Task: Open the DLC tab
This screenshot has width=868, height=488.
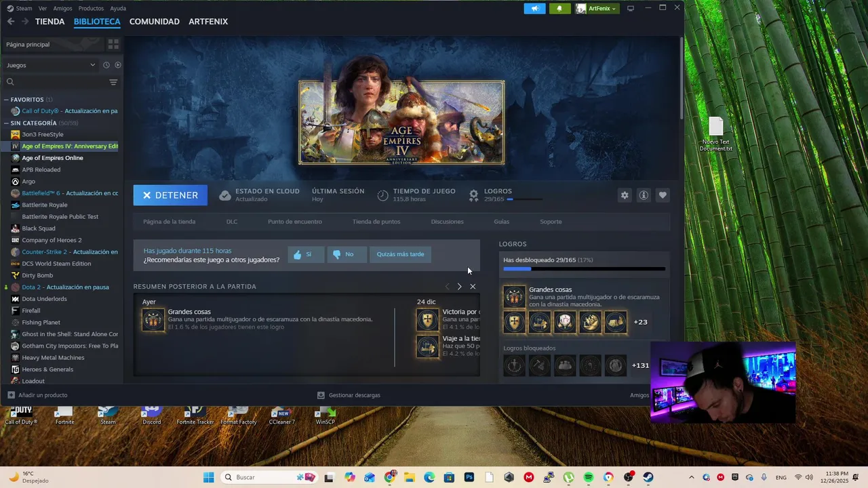Action: 232,222
